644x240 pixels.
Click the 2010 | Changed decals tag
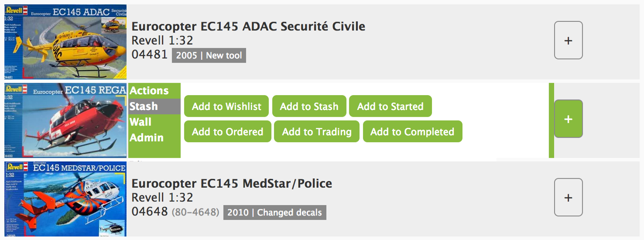[275, 213]
